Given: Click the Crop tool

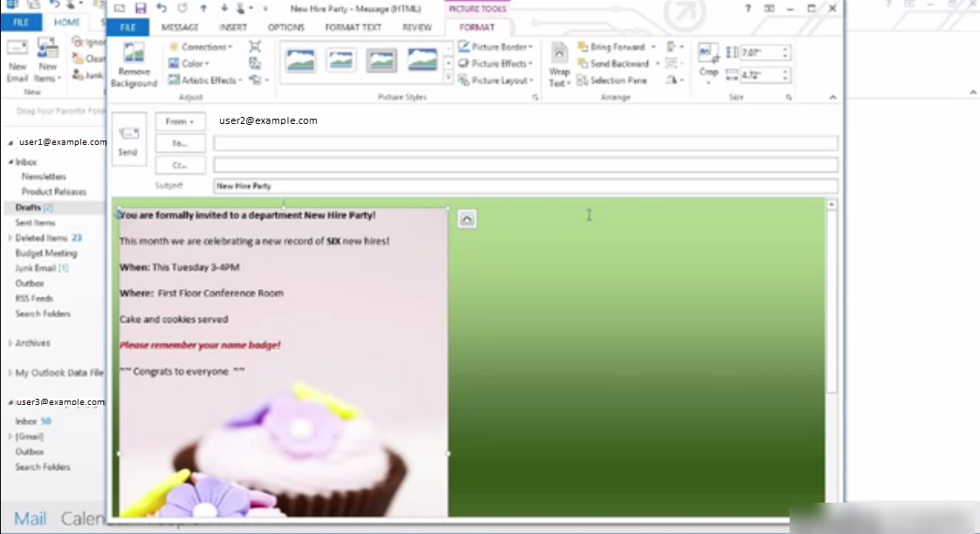Looking at the screenshot, I should click(708, 65).
